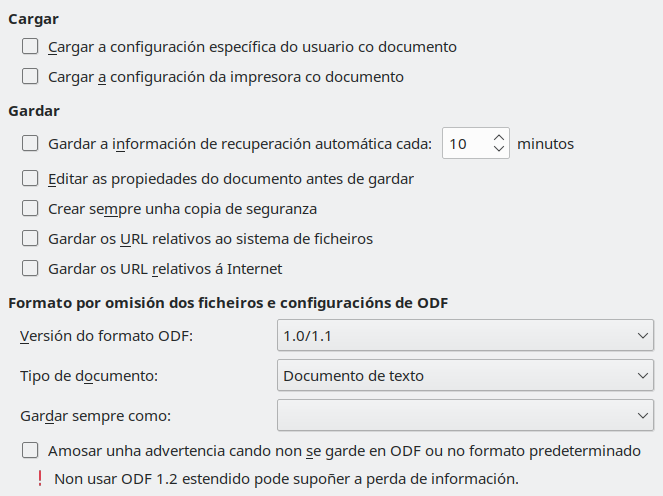The height and width of the screenshot is (496, 663).
Task: Expand the 'Tipo de documento' dropdown
Action: (x=464, y=376)
